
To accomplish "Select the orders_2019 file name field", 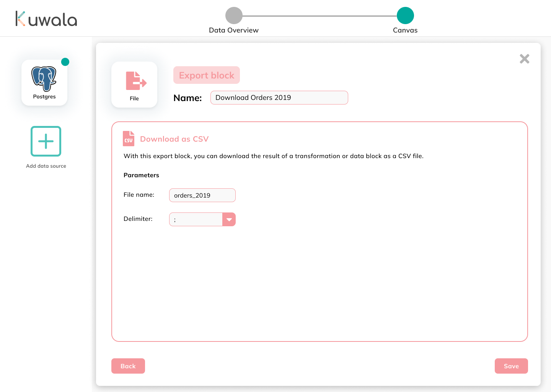I will [x=202, y=195].
